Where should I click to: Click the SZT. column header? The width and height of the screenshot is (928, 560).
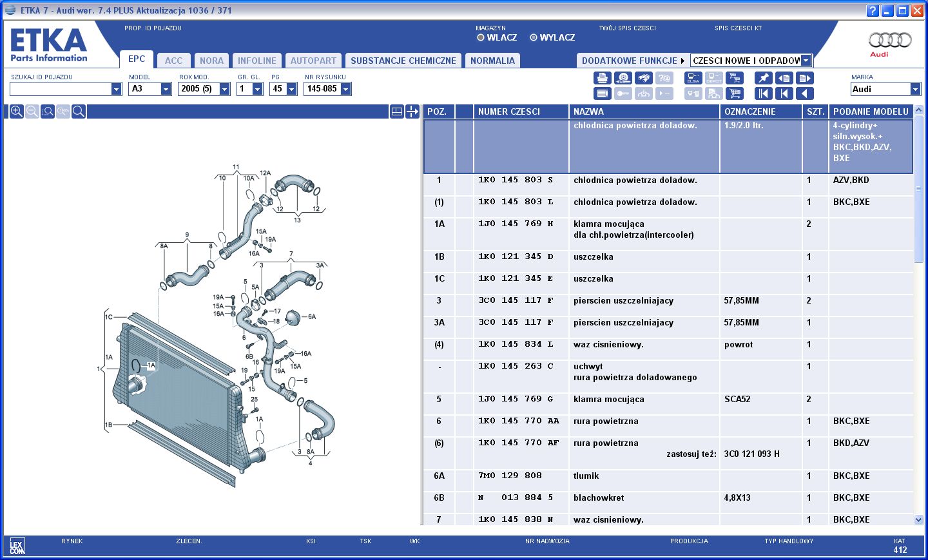click(x=816, y=111)
